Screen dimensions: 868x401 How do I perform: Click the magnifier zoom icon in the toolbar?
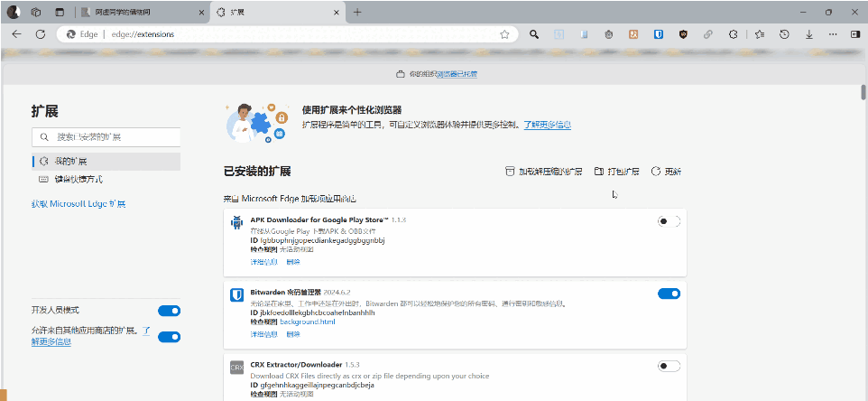[x=534, y=34]
